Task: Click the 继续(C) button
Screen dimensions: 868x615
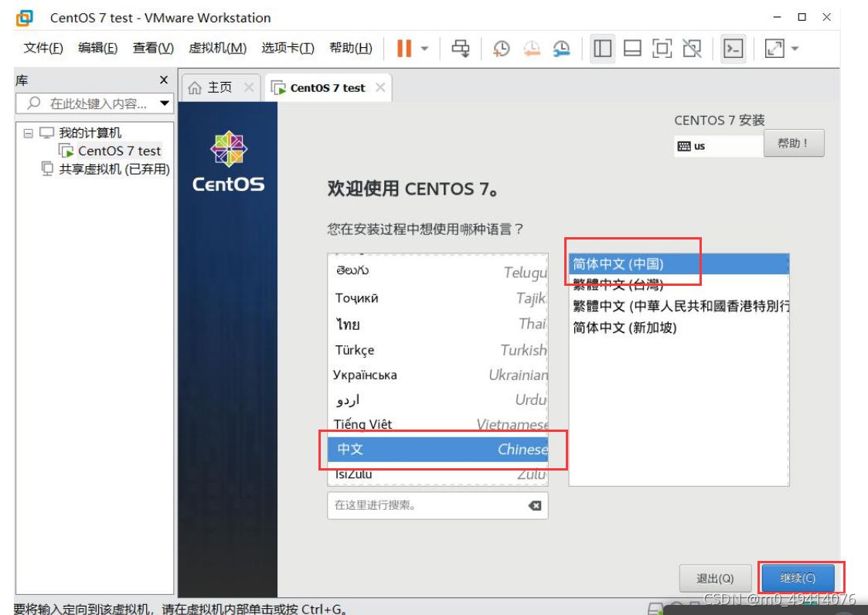Action: (798, 578)
